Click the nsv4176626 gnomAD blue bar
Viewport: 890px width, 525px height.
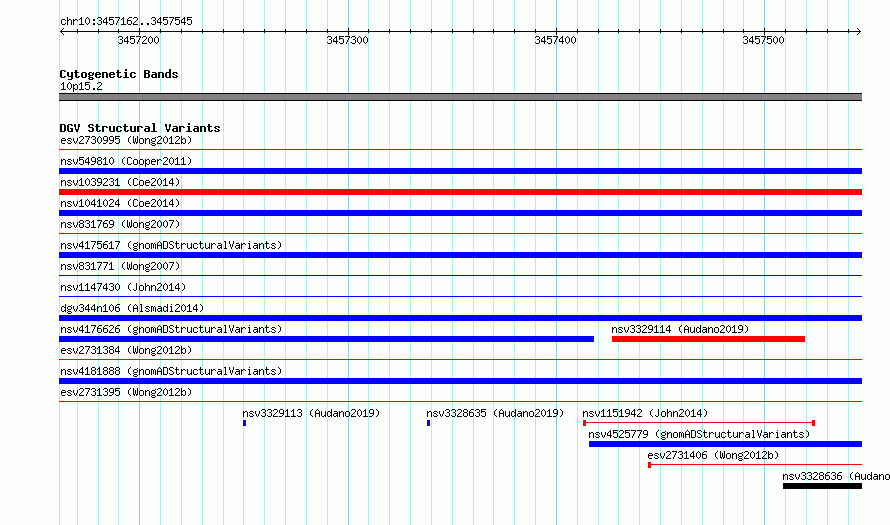pos(326,339)
